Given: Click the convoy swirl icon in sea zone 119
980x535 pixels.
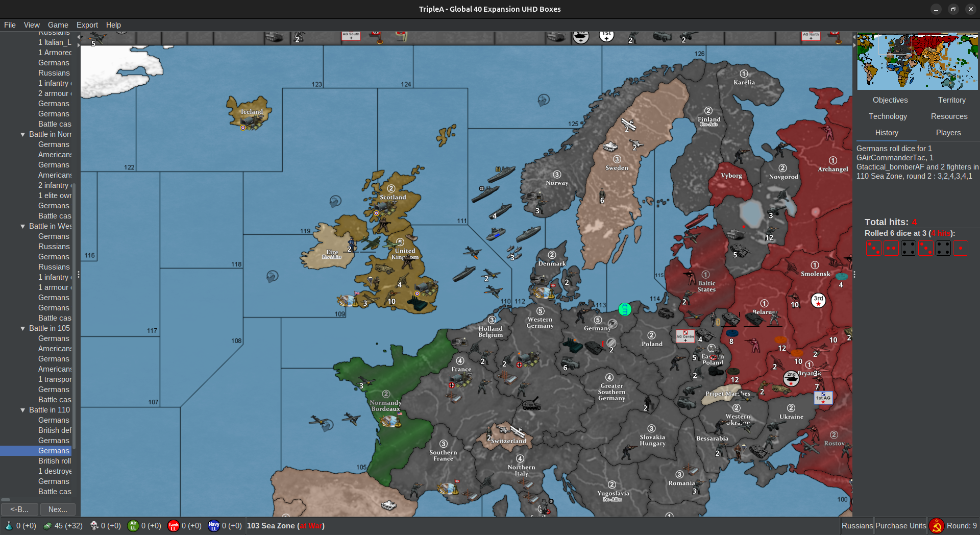Looking at the screenshot, I should [x=335, y=201].
